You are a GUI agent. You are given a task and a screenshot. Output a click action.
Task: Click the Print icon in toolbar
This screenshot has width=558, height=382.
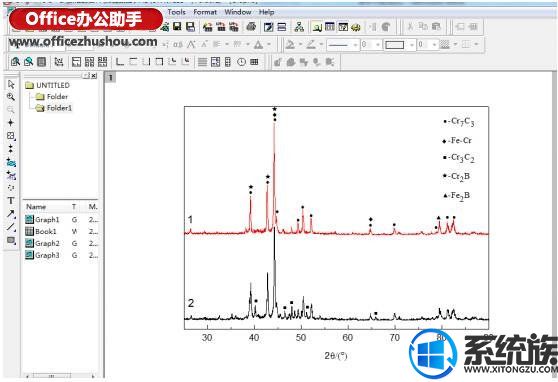click(251, 26)
